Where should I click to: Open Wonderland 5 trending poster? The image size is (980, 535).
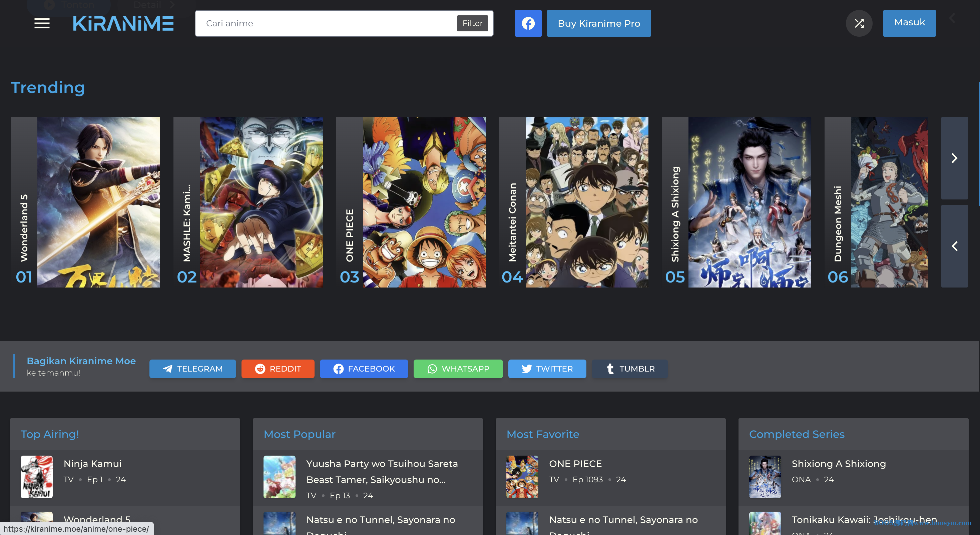point(98,202)
